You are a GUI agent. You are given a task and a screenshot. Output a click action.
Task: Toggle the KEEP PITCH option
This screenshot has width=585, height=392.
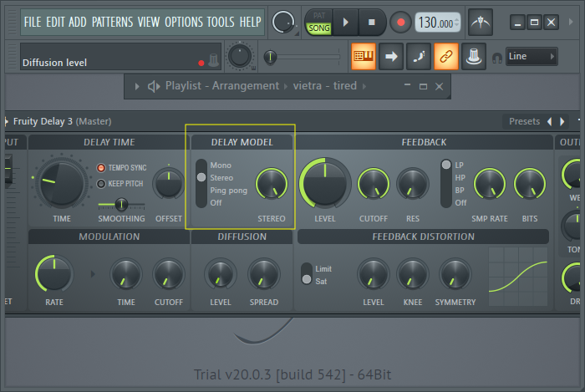tap(102, 184)
